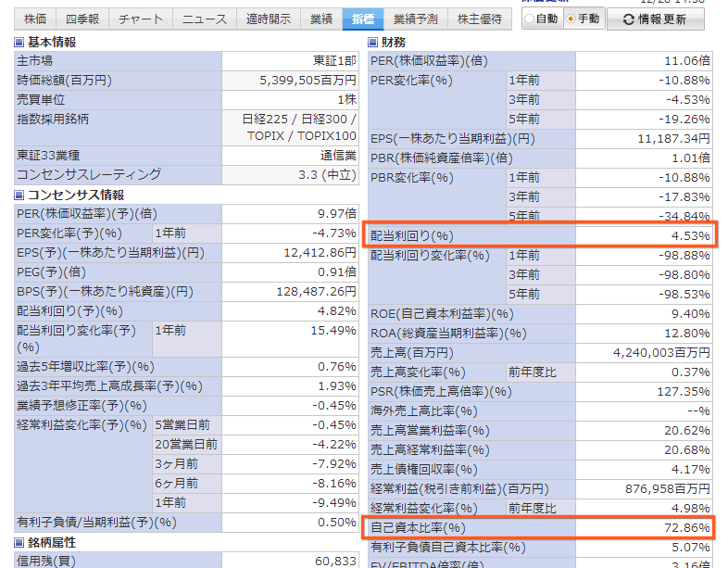728x568 pixels.
Task: Open the 業績 tab
Action: [x=321, y=19]
